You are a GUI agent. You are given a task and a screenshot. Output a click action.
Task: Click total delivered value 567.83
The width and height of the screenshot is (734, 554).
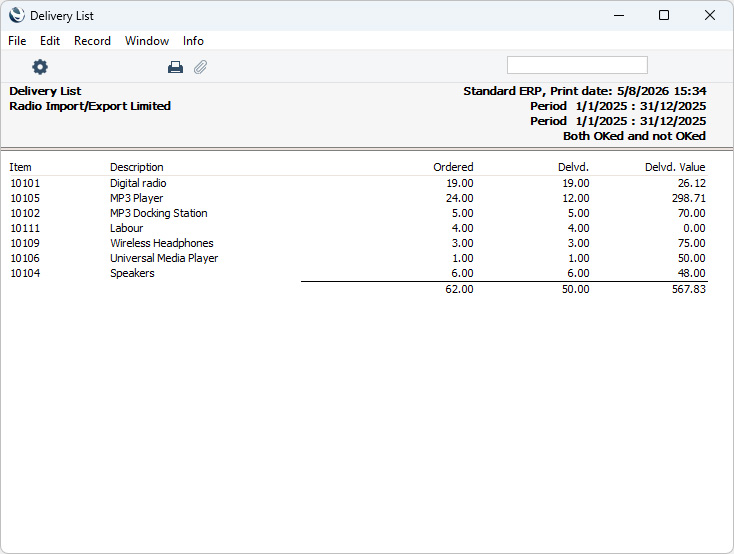(689, 289)
